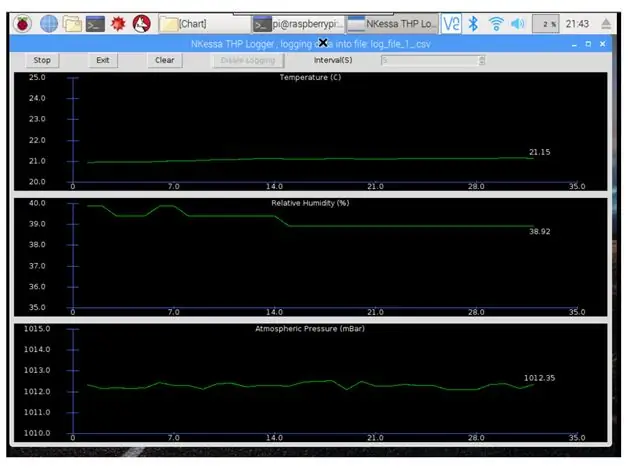Click the eject media tray icon
This screenshot has height=469, width=628.
[606, 24]
